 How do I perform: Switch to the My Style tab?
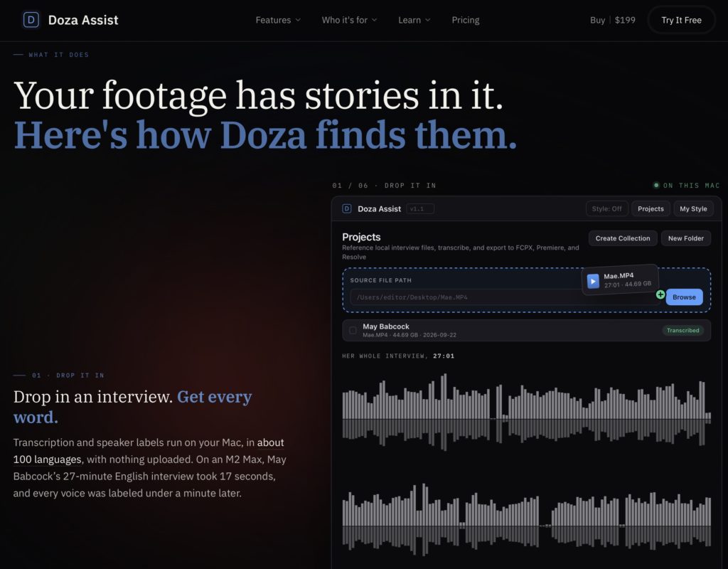coord(693,208)
